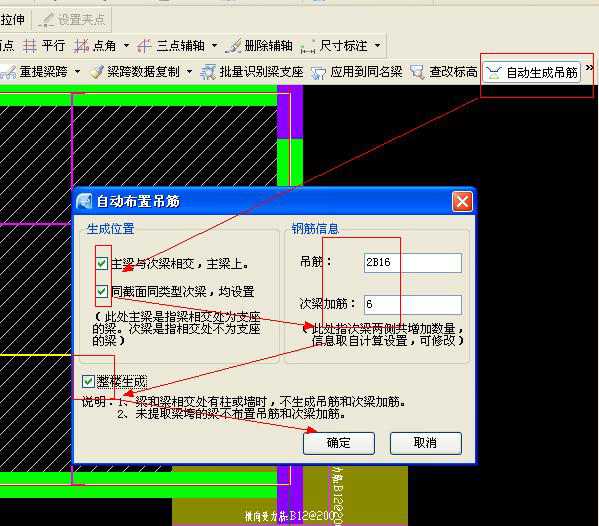Disable the 整楼生成 checkbox
The height and width of the screenshot is (526, 599).
point(88,381)
